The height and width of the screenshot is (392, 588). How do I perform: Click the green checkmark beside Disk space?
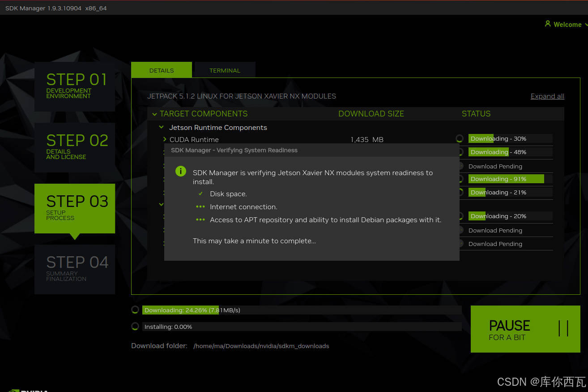pyautogui.click(x=200, y=194)
